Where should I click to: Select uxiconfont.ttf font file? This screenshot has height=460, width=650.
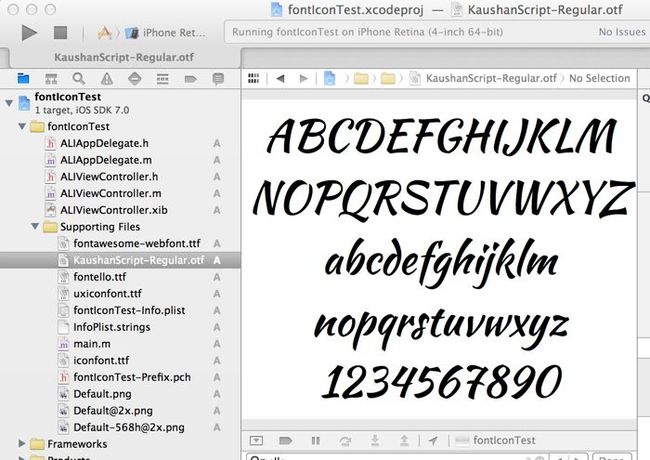(107, 293)
